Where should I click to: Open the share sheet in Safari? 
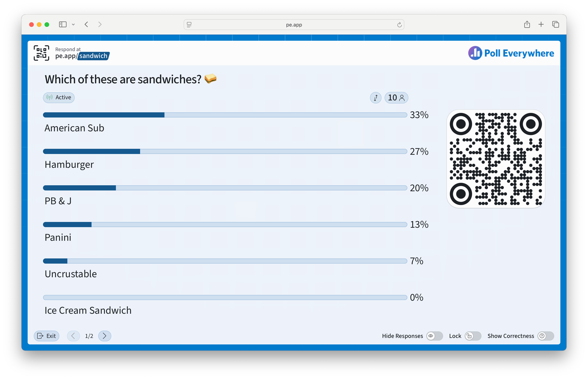pyautogui.click(x=527, y=24)
